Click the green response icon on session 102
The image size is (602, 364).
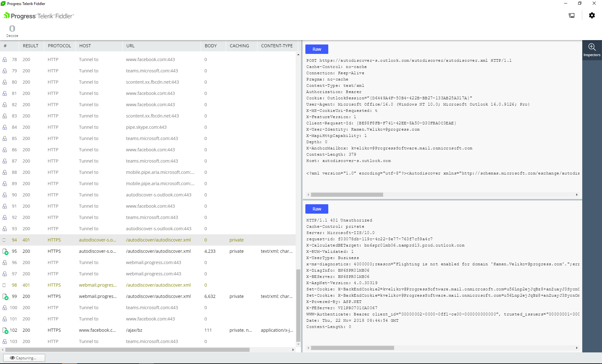tap(6, 330)
